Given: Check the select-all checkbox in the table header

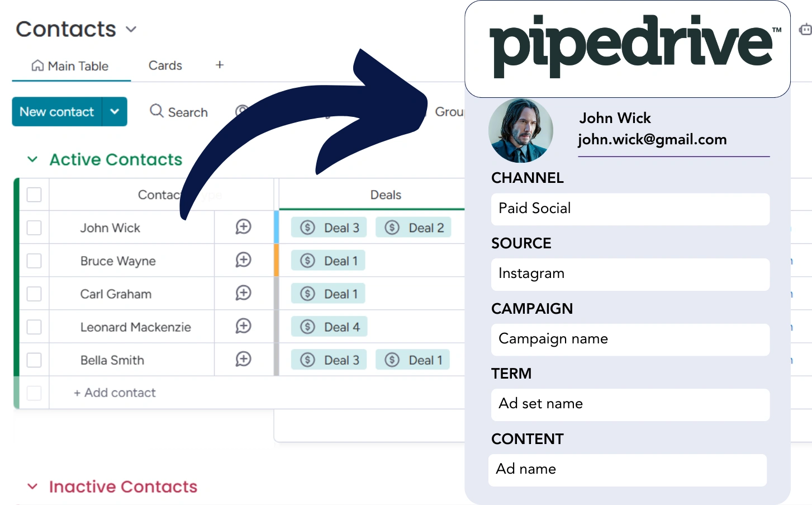Looking at the screenshot, I should click(34, 195).
